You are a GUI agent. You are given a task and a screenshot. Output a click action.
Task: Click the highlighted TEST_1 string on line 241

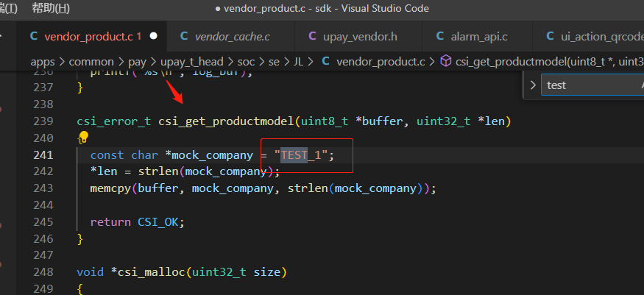tap(301, 155)
